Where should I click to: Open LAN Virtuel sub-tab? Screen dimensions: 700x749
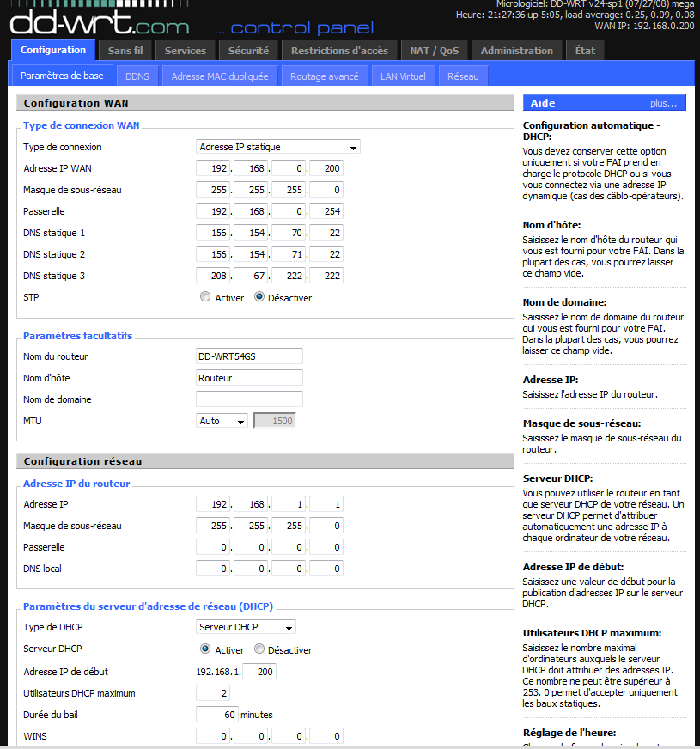pyautogui.click(x=403, y=76)
